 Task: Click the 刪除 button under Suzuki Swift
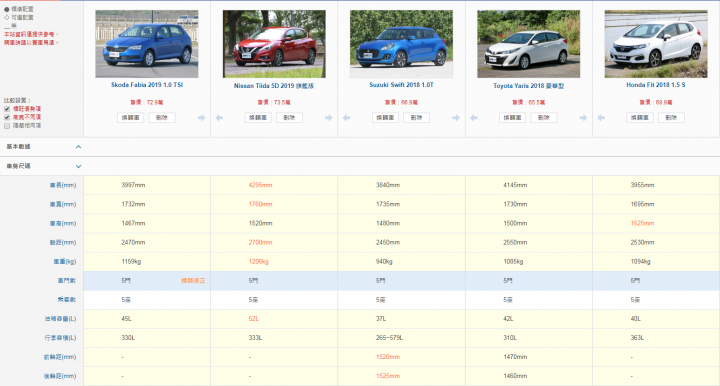tap(416, 117)
